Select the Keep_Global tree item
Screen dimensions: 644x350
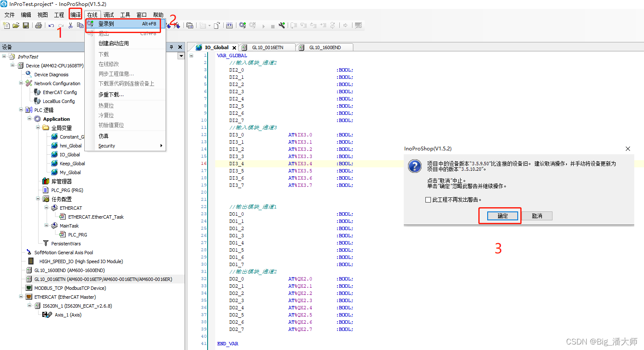[x=72, y=163]
